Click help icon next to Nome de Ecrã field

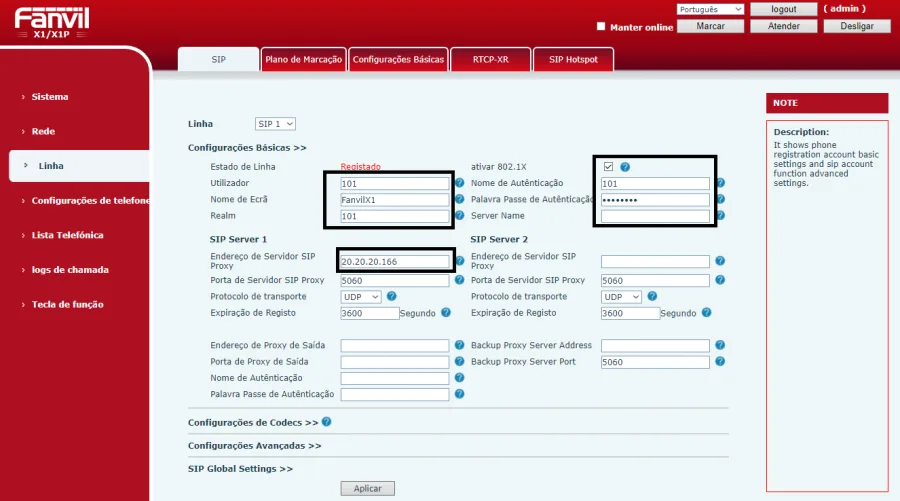(x=459, y=199)
